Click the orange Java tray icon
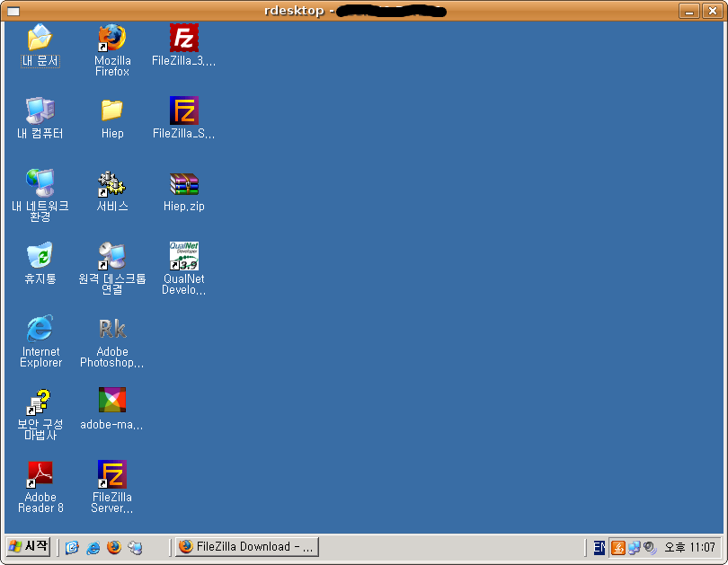The width and height of the screenshot is (728, 565). (x=618, y=547)
